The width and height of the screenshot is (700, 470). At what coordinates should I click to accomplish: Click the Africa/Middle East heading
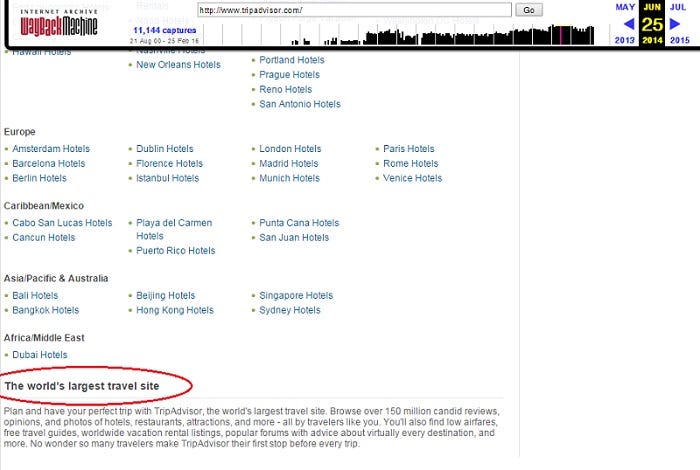tap(44, 338)
